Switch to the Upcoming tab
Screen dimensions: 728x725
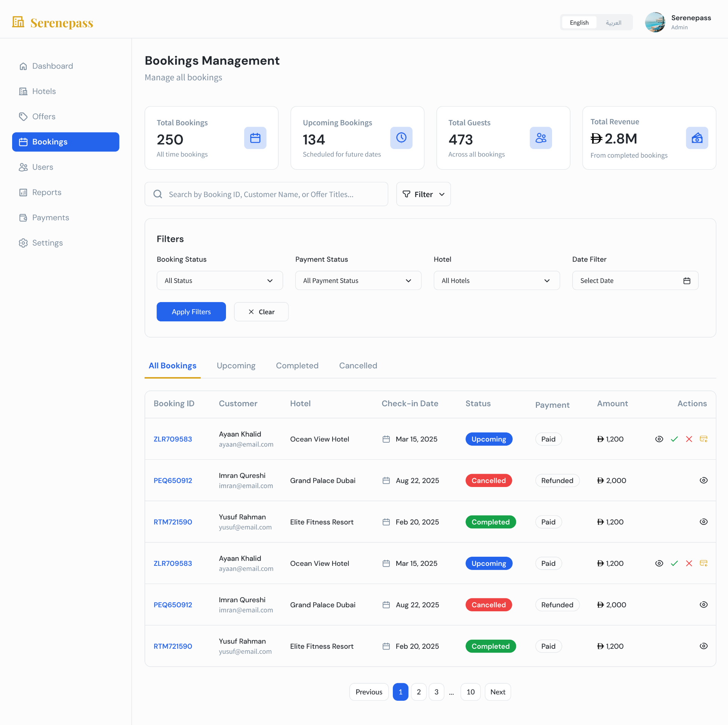236,366
